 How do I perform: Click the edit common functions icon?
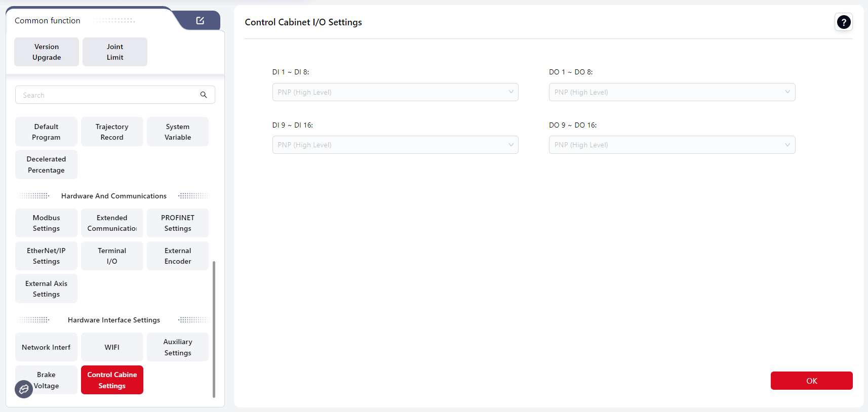pos(200,21)
